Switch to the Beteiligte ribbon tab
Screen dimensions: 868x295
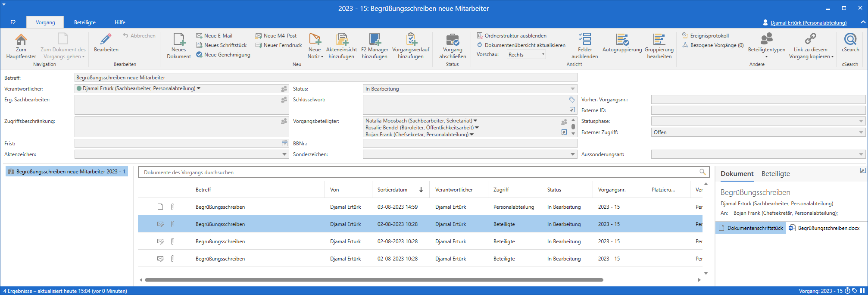(85, 22)
